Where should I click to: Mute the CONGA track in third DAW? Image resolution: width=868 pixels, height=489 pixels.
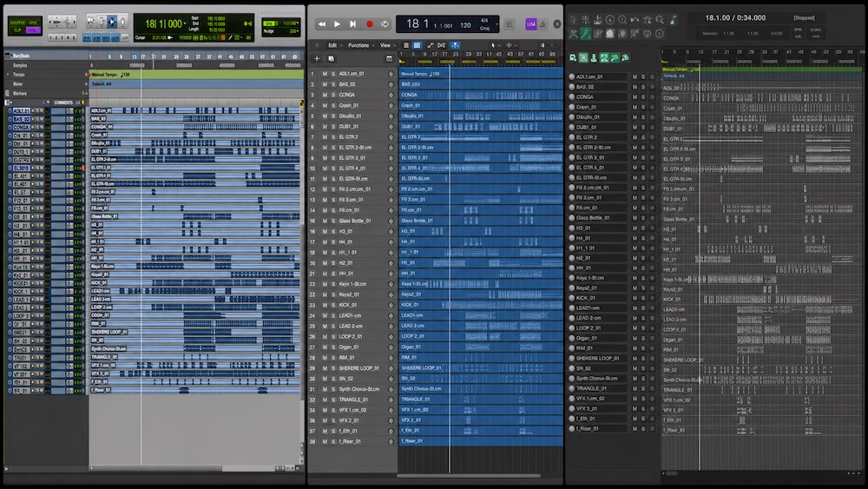click(635, 97)
